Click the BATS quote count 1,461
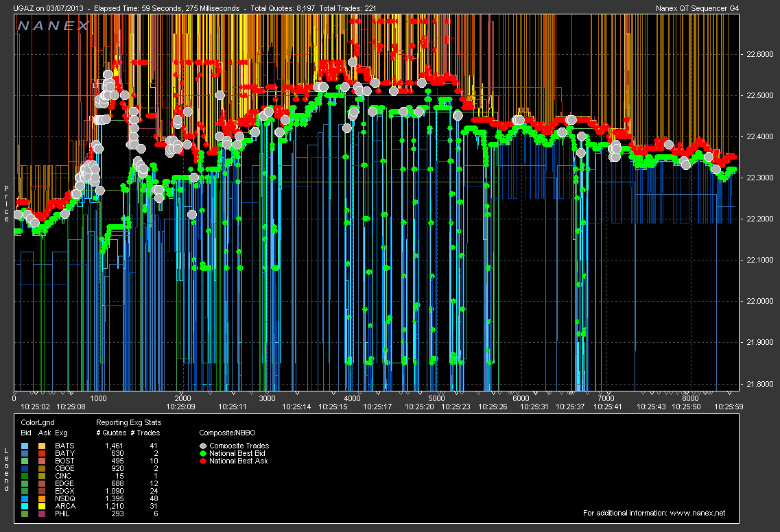The width and height of the screenshot is (780, 532). click(x=115, y=446)
